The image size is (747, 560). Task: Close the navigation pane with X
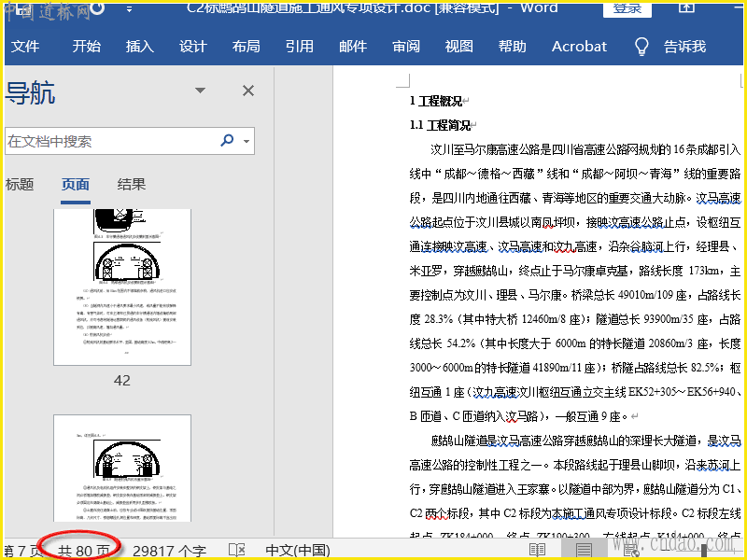pyautogui.click(x=248, y=91)
